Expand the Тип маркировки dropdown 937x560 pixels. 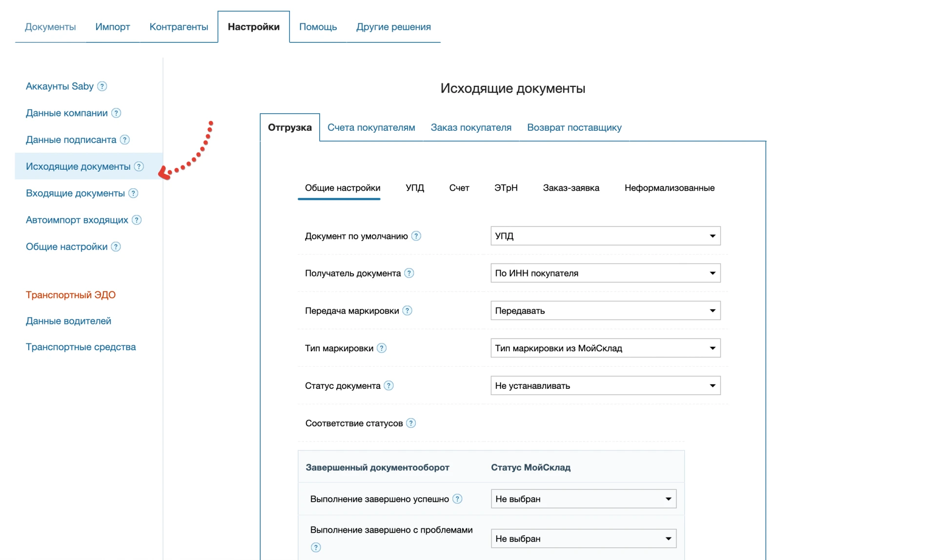[605, 348]
